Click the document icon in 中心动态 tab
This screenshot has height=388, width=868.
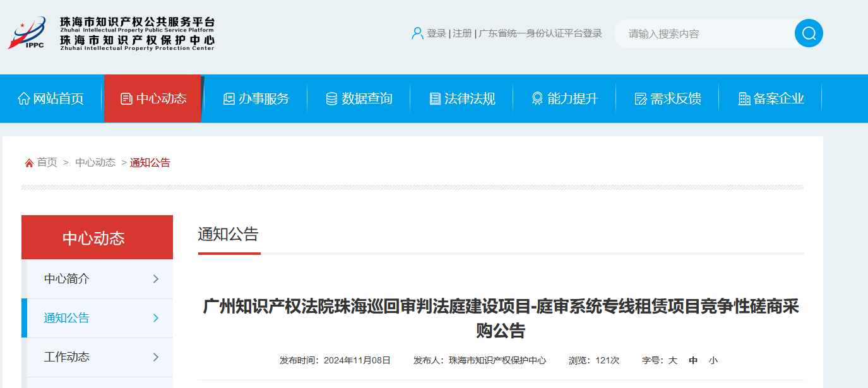tap(126, 99)
